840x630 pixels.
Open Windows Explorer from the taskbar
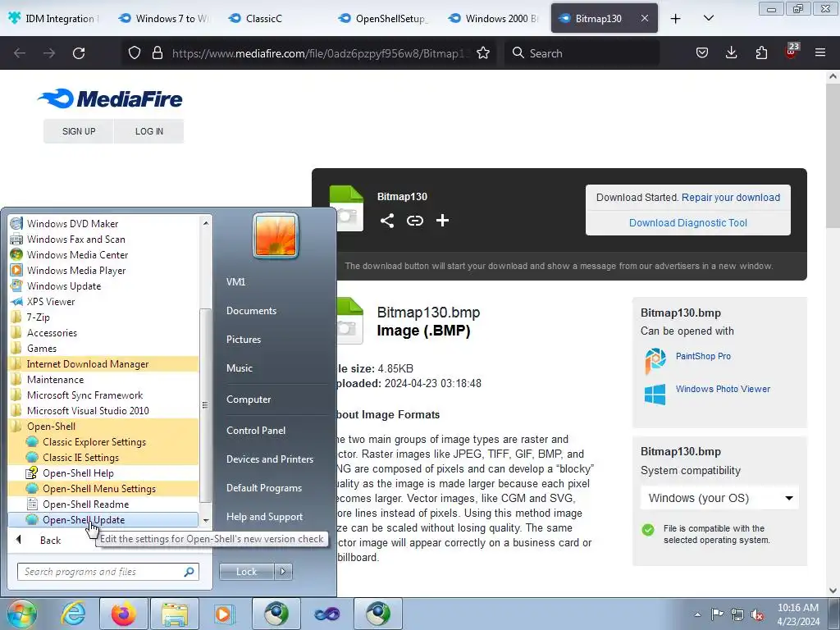point(175,614)
